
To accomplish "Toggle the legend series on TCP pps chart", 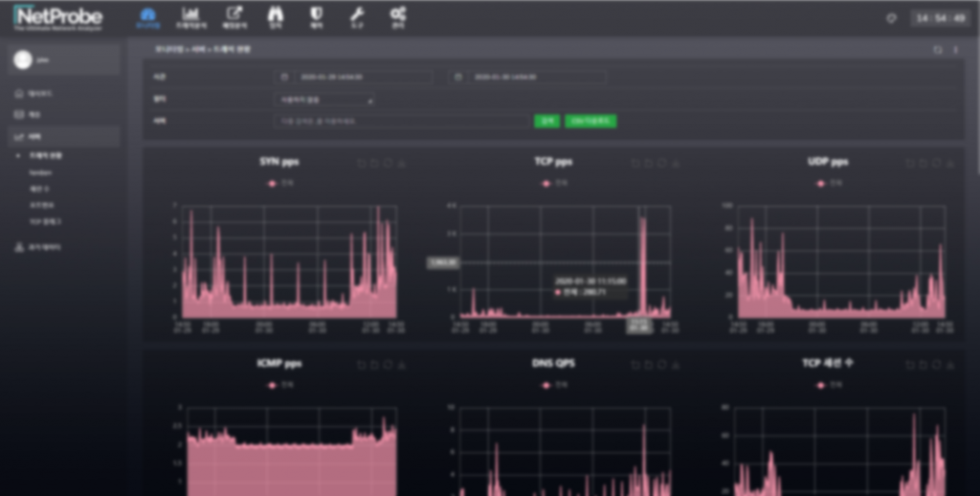I will 554,182.
